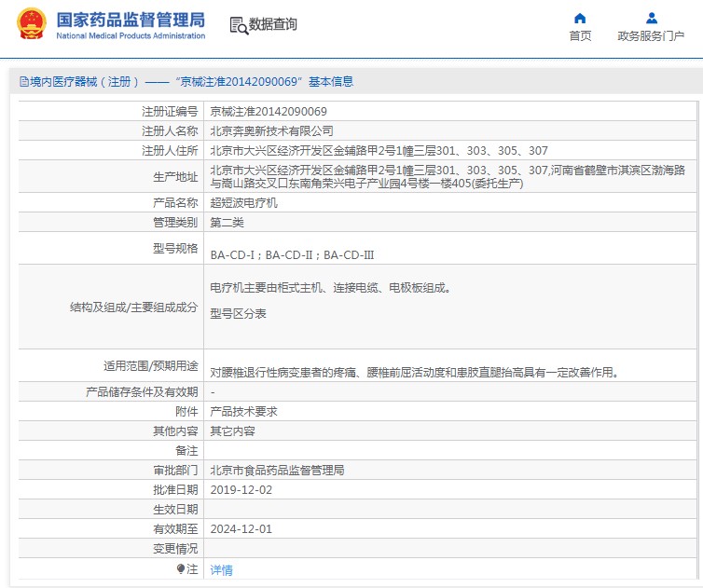Image resolution: width=703 pixels, height=588 pixels.
Task: Click 国家药品监督管理局 title text
Action: coord(131,19)
